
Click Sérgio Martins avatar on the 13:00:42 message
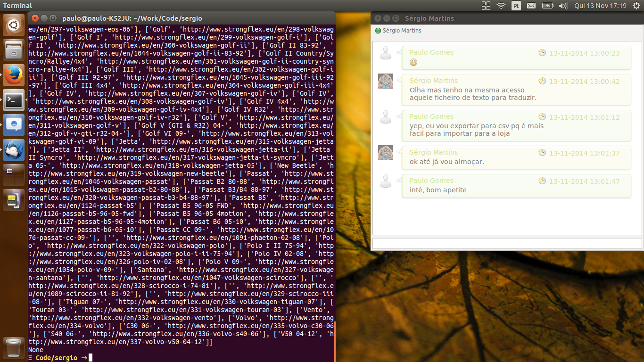tap(386, 81)
